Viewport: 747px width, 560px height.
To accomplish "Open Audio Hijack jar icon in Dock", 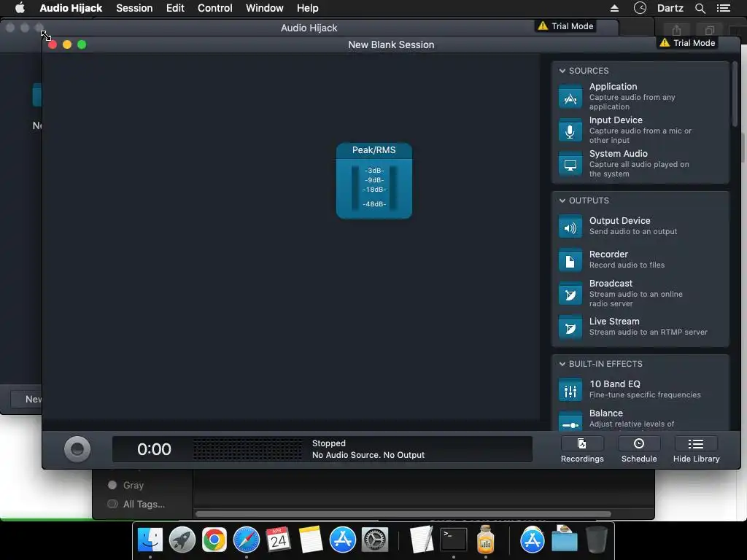I will pos(485,539).
